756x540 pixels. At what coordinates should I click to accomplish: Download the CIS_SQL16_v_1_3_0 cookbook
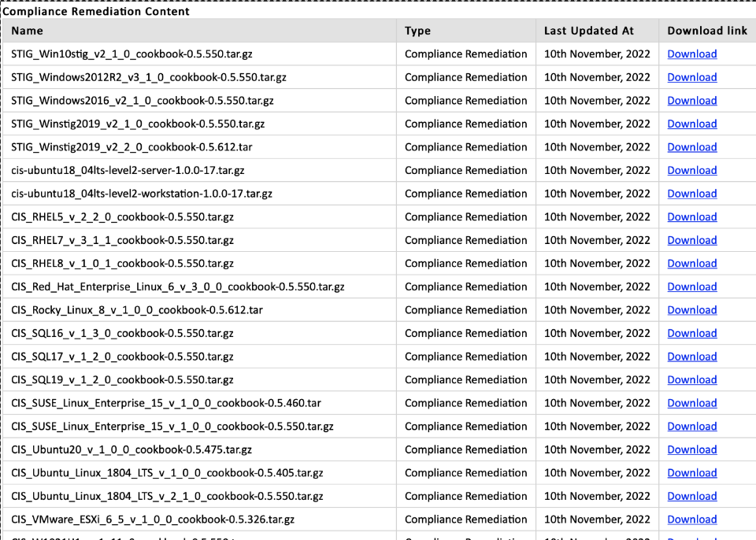(x=691, y=333)
